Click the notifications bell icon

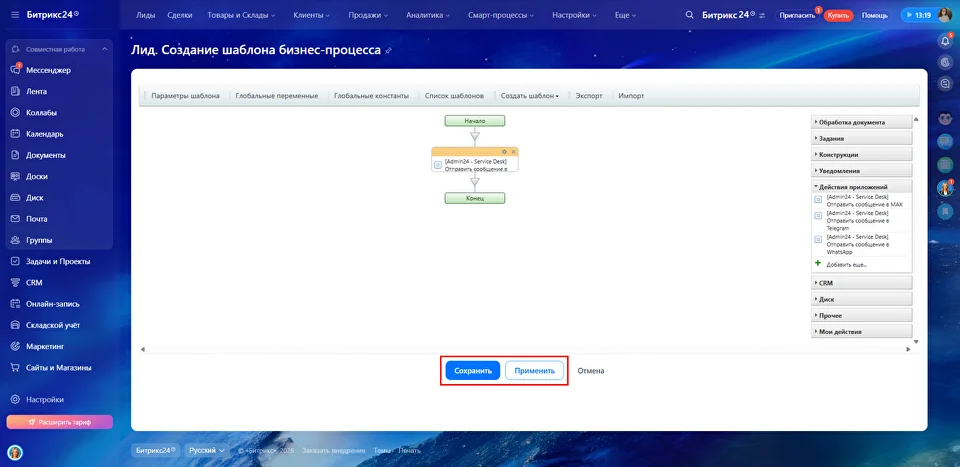pyautogui.click(x=945, y=41)
